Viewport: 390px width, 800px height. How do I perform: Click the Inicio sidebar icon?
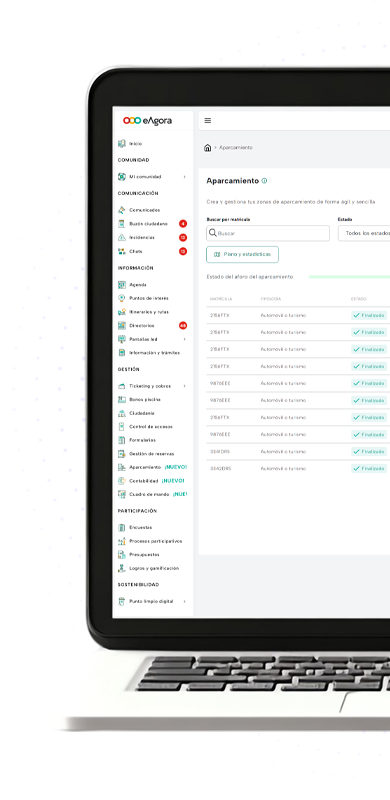[x=121, y=144]
